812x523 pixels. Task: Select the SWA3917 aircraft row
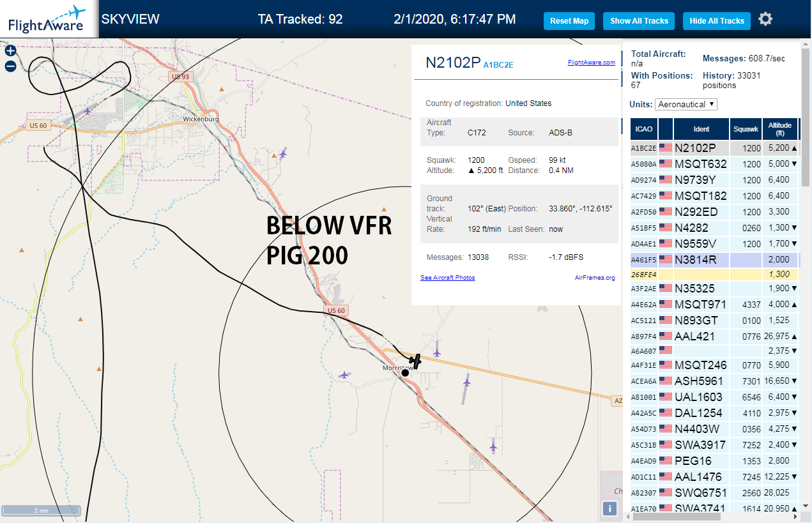pyautogui.click(x=714, y=444)
